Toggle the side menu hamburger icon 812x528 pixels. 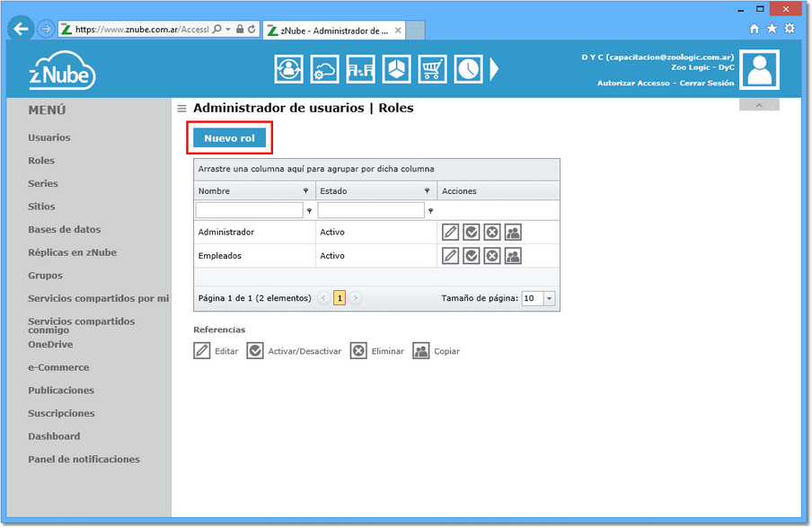point(181,108)
